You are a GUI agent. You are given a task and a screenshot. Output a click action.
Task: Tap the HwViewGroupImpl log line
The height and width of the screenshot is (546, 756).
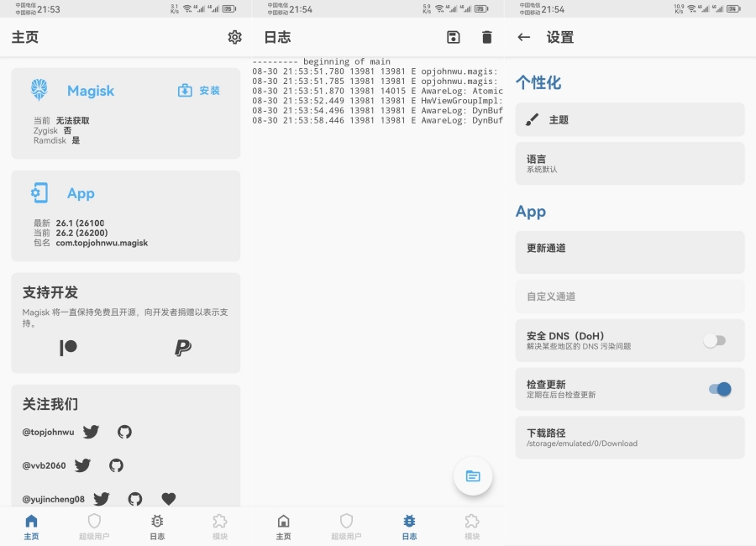(377, 101)
